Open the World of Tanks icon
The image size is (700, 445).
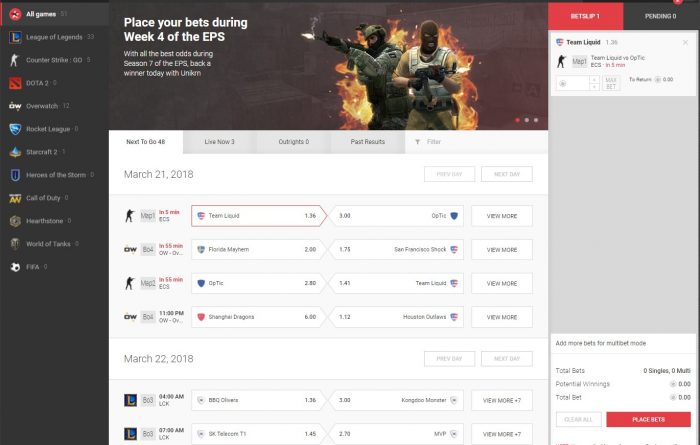click(15, 244)
